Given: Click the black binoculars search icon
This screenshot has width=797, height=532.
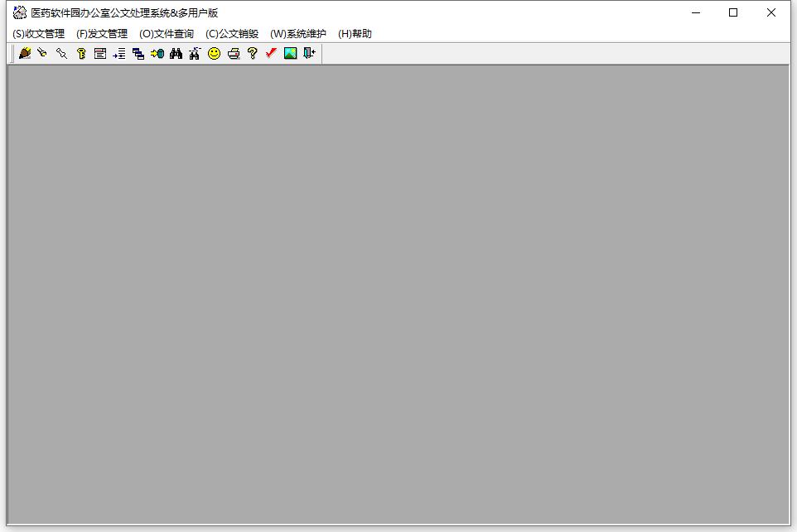Looking at the screenshot, I should coord(176,54).
